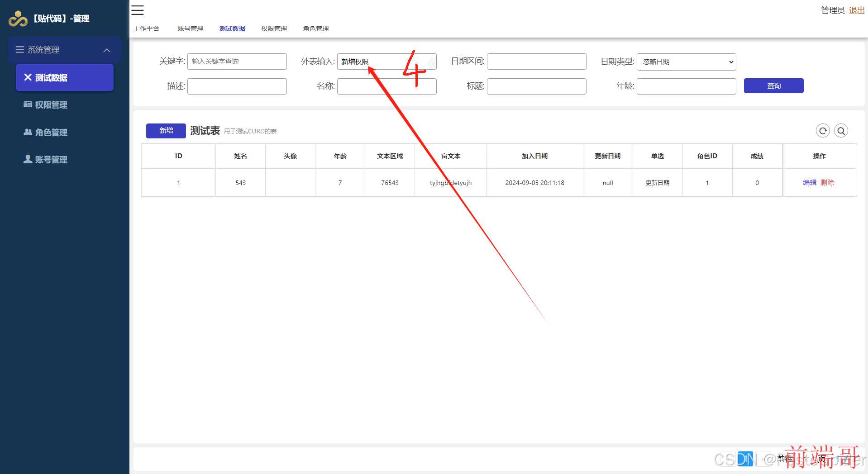Screen dimensions: 868x474
Task: Open the 权限管理 tab
Action: (x=274, y=28)
